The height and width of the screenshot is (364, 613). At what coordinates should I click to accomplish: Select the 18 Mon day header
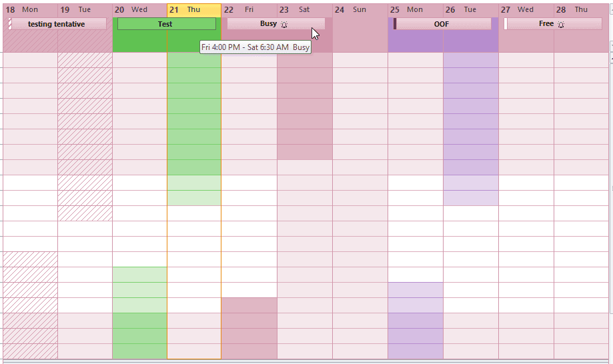click(30, 10)
